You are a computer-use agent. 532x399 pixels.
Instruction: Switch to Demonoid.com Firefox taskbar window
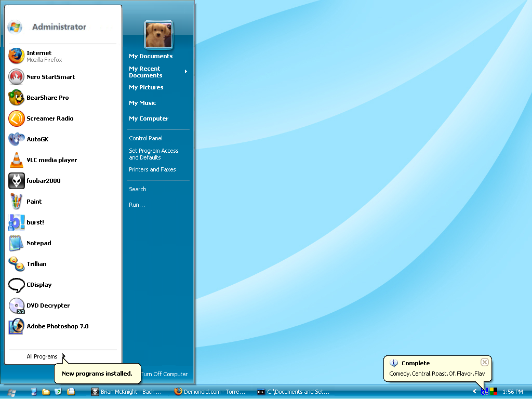[210, 392]
